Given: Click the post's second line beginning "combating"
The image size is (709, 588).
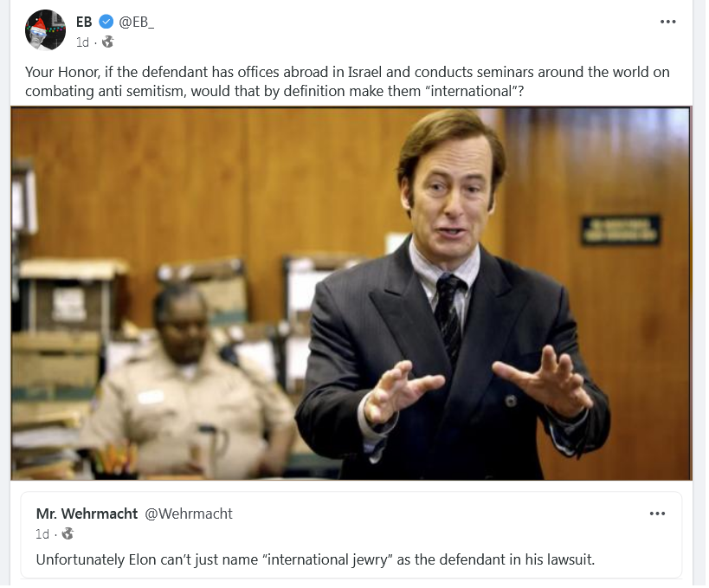Looking at the screenshot, I should [274, 92].
